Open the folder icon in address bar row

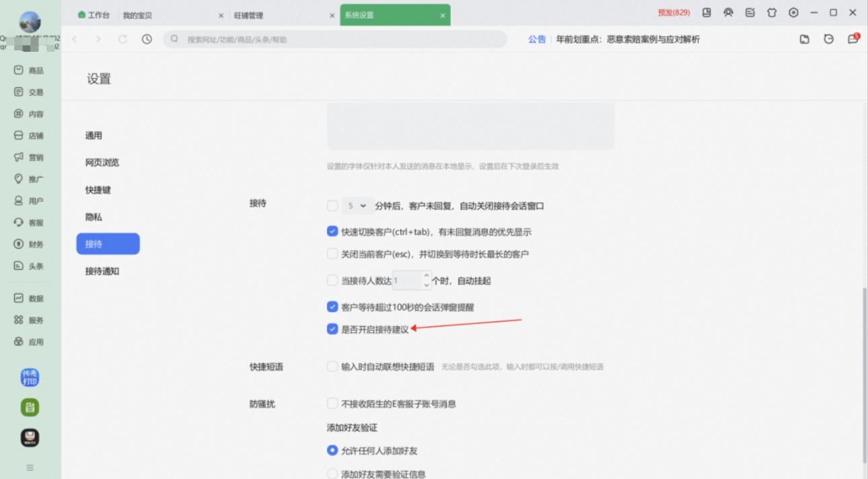pyautogui.click(x=805, y=40)
